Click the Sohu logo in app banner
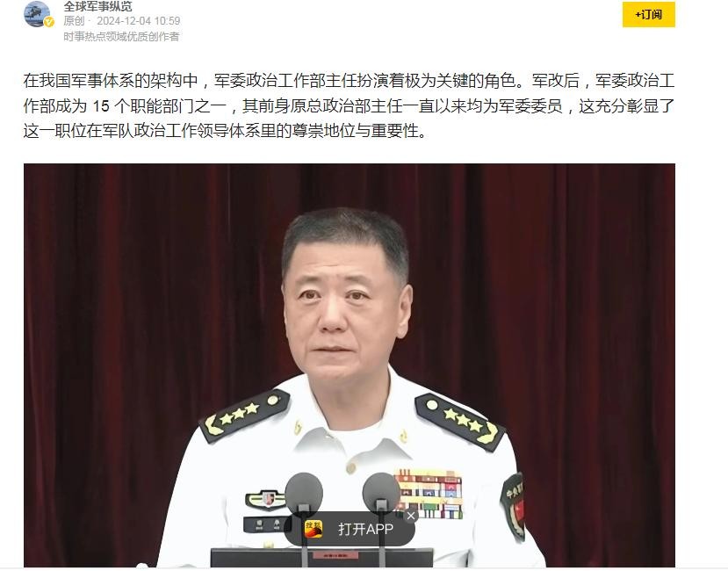Viewport: 728px width, 571px height. (314, 529)
